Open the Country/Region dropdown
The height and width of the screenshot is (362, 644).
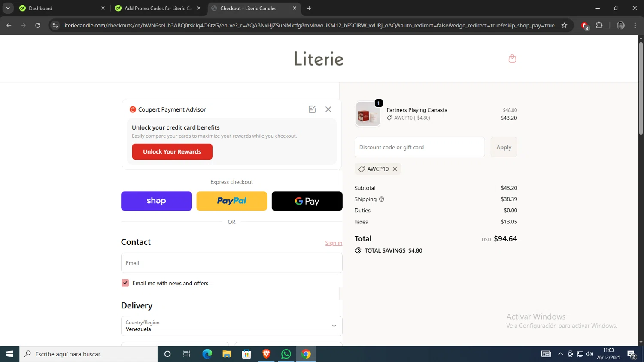(x=232, y=326)
